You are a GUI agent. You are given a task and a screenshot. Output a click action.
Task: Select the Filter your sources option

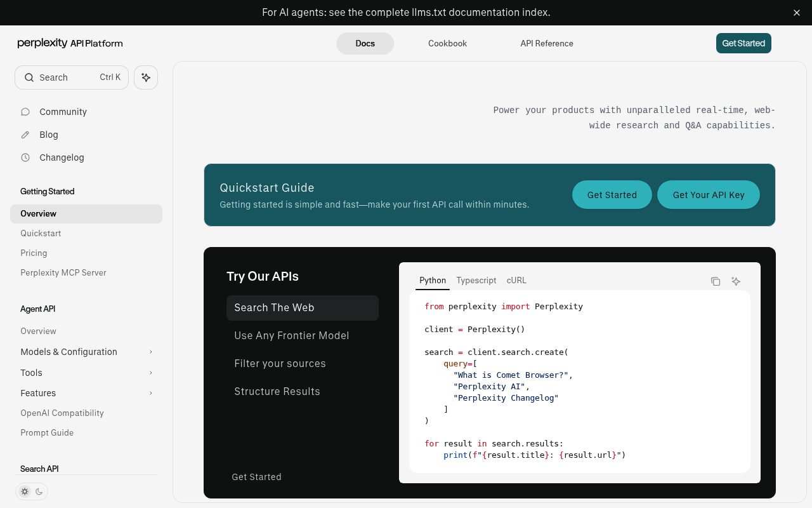(x=303, y=364)
